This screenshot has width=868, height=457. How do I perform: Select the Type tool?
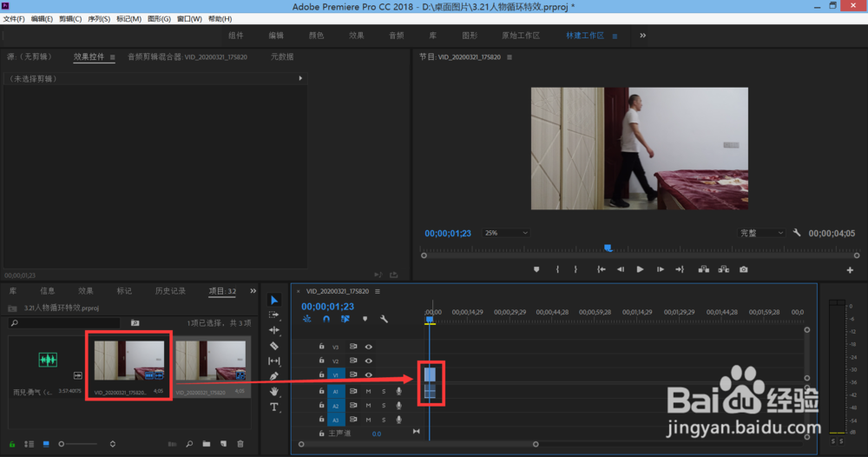click(x=274, y=407)
